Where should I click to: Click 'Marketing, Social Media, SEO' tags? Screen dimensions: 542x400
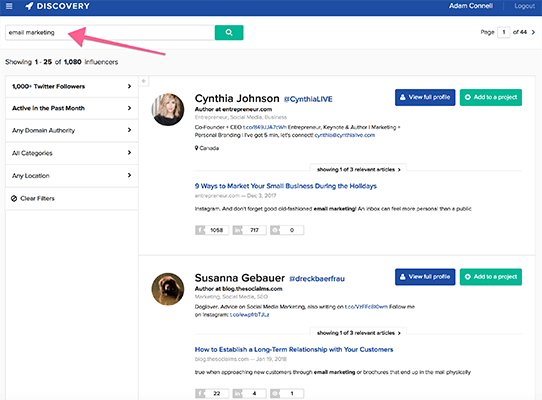point(231,297)
